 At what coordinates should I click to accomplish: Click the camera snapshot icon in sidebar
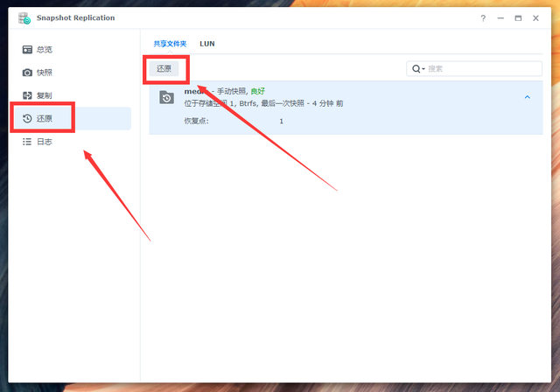click(x=27, y=73)
